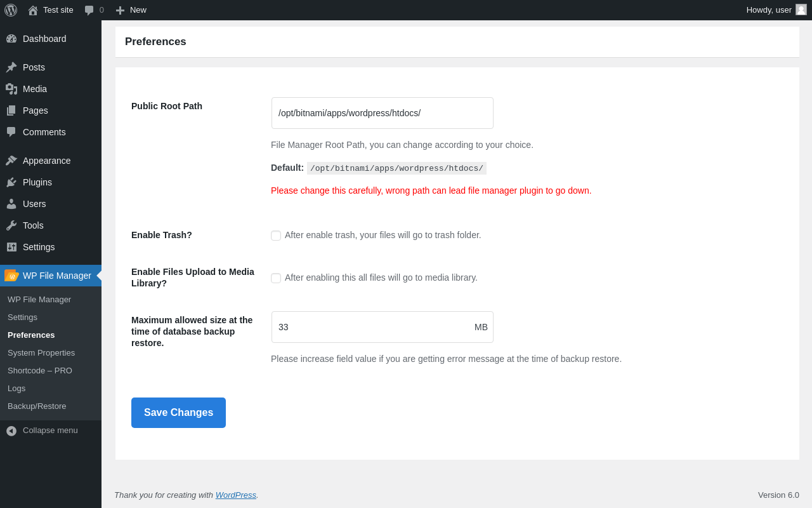Screen dimensions: 812x508
Task: Click the Dashboard gauge icon
Action: point(11,39)
